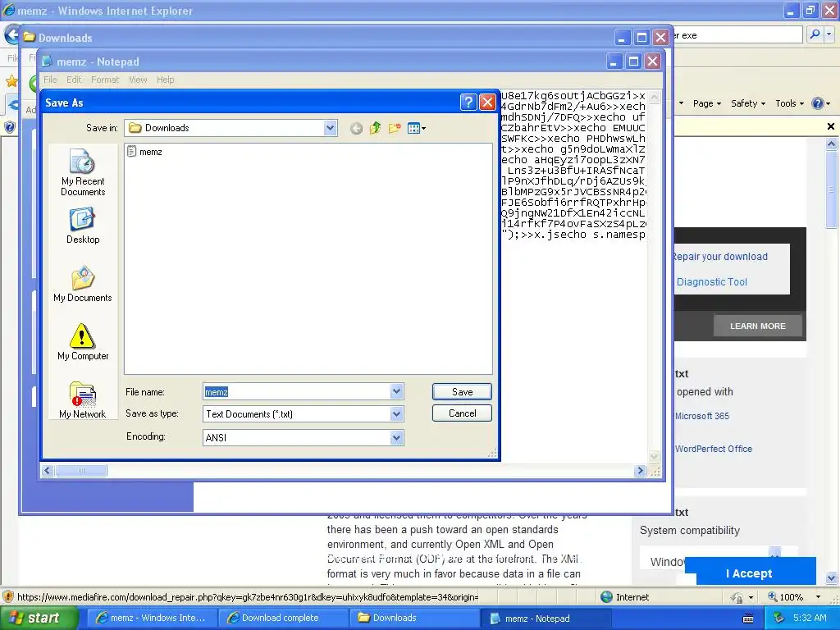
Task: Click the IE Favorites star icon
Action: (11, 81)
